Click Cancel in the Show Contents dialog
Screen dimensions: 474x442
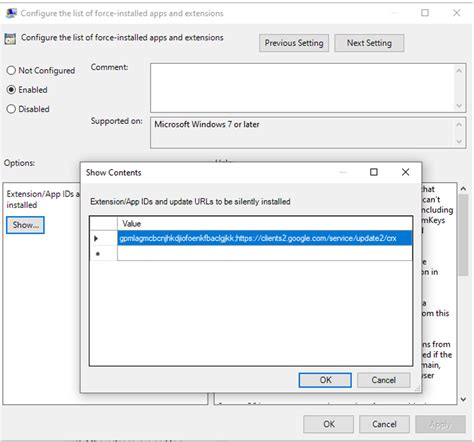pyautogui.click(x=384, y=380)
